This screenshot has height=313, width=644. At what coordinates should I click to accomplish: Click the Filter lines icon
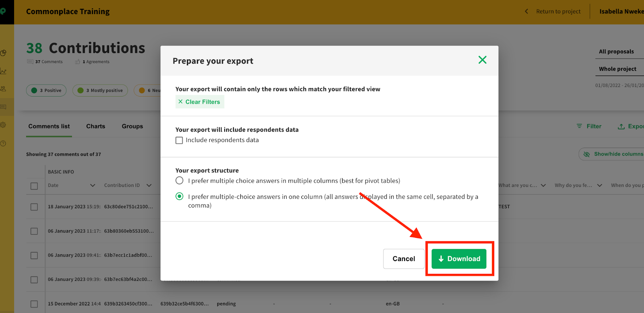click(579, 126)
